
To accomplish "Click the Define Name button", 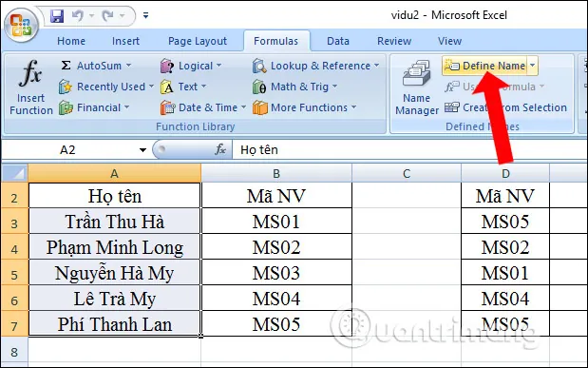I will click(x=484, y=66).
